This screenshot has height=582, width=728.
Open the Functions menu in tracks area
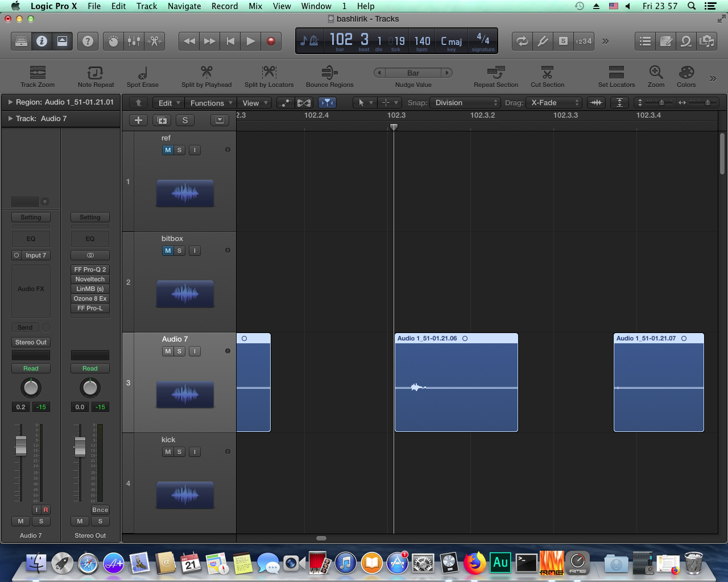click(211, 103)
